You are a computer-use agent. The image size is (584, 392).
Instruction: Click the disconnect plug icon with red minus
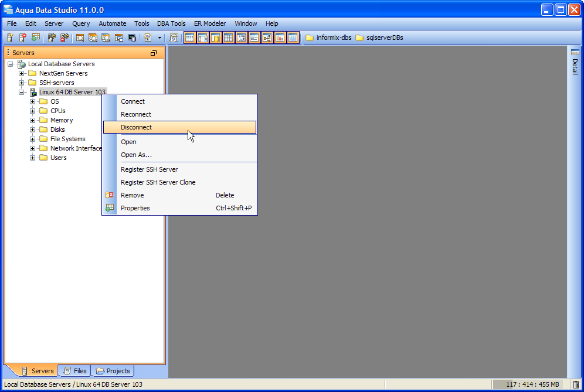pyautogui.click(x=64, y=38)
